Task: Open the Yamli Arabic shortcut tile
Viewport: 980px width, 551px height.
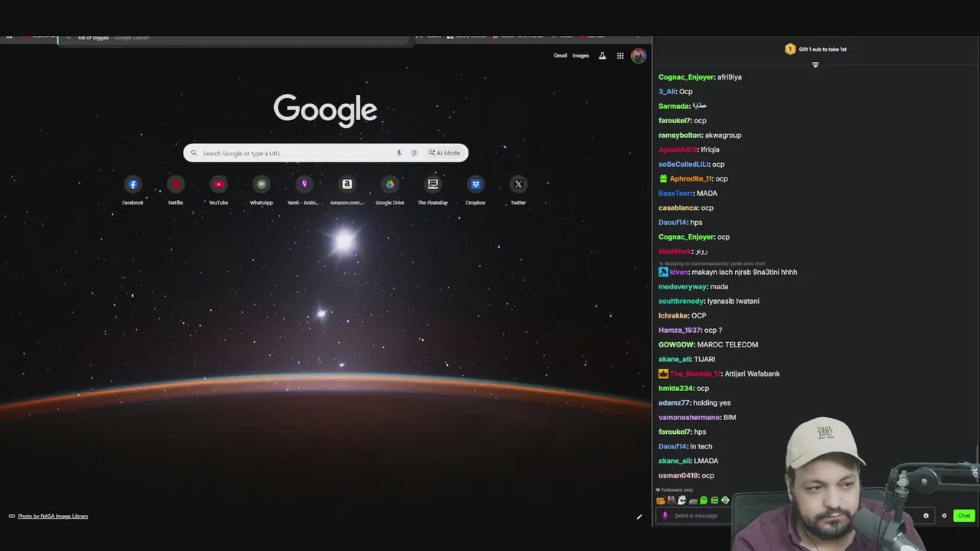Action: pos(304,191)
